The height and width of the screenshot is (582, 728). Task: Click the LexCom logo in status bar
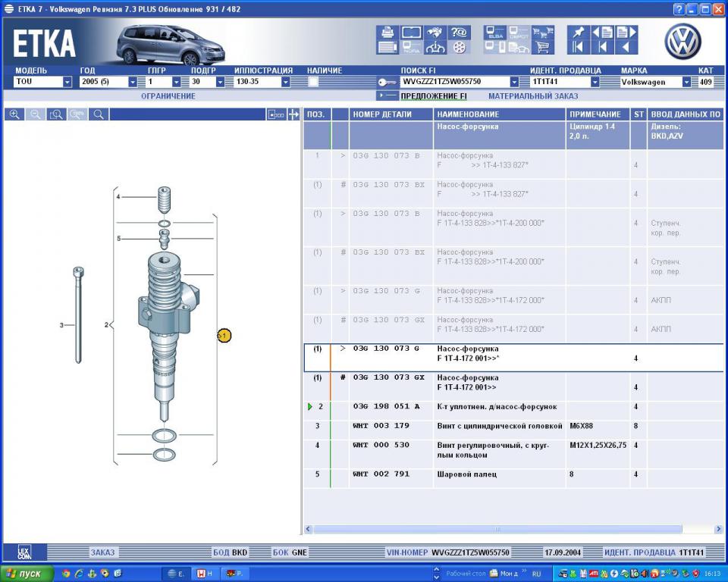pos(24,552)
